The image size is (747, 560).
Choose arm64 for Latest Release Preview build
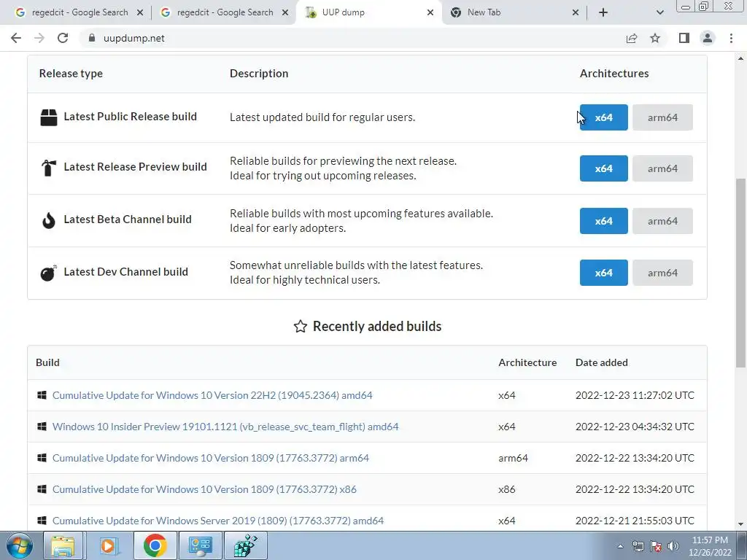[x=662, y=168]
